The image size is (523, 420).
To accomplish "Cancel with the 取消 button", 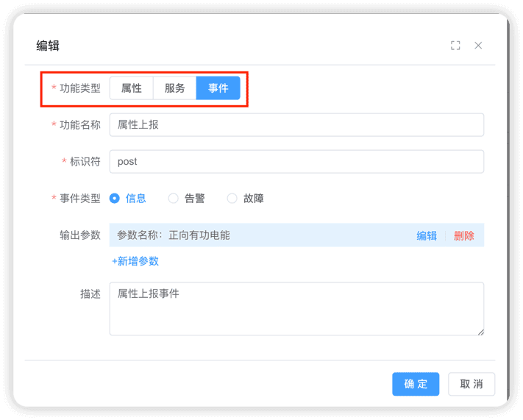I will pos(472,384).
